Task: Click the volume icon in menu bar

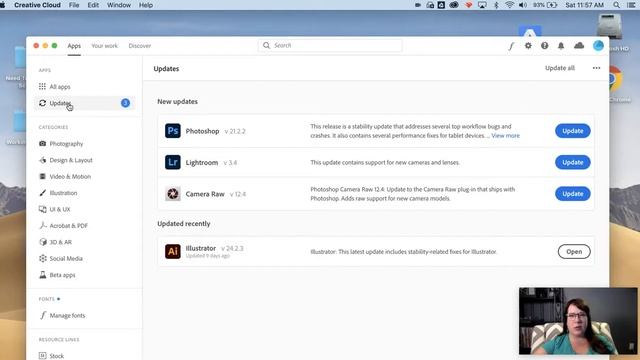Action: tap(522, 5)
